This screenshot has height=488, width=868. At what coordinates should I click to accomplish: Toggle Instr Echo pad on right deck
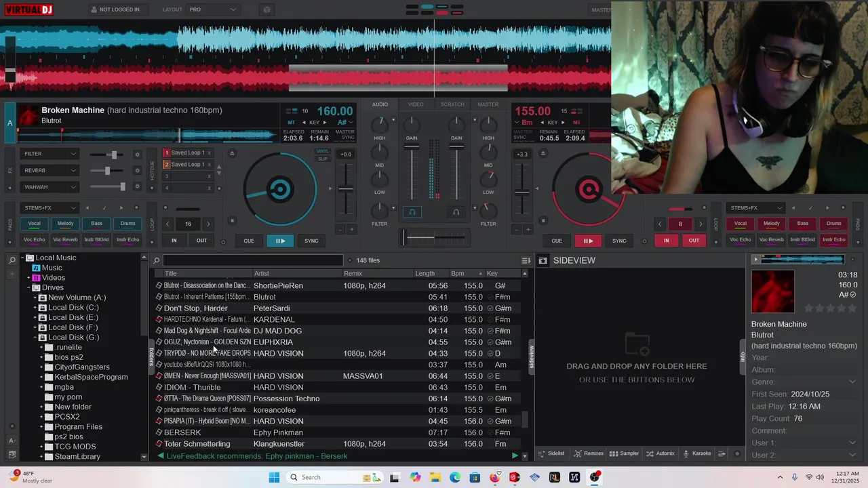(834, 239)
